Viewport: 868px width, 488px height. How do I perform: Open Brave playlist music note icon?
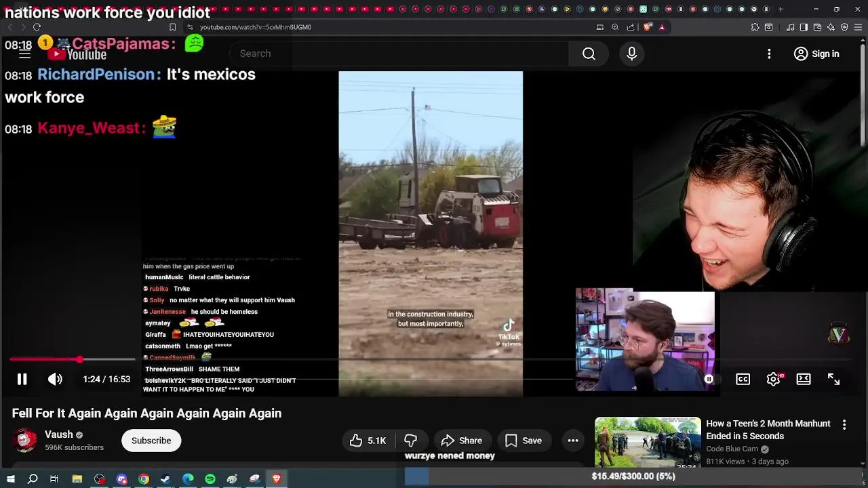[791, 27]
